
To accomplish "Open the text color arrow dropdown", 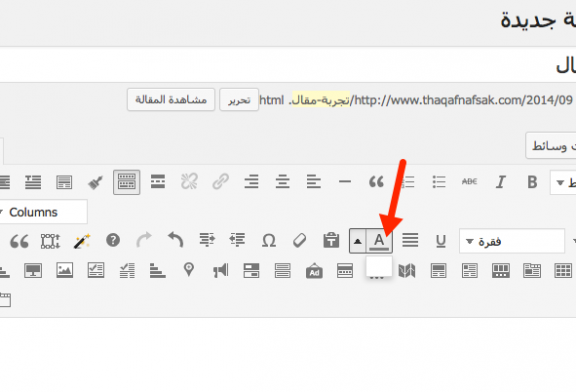I will click(x=358, y=241).
